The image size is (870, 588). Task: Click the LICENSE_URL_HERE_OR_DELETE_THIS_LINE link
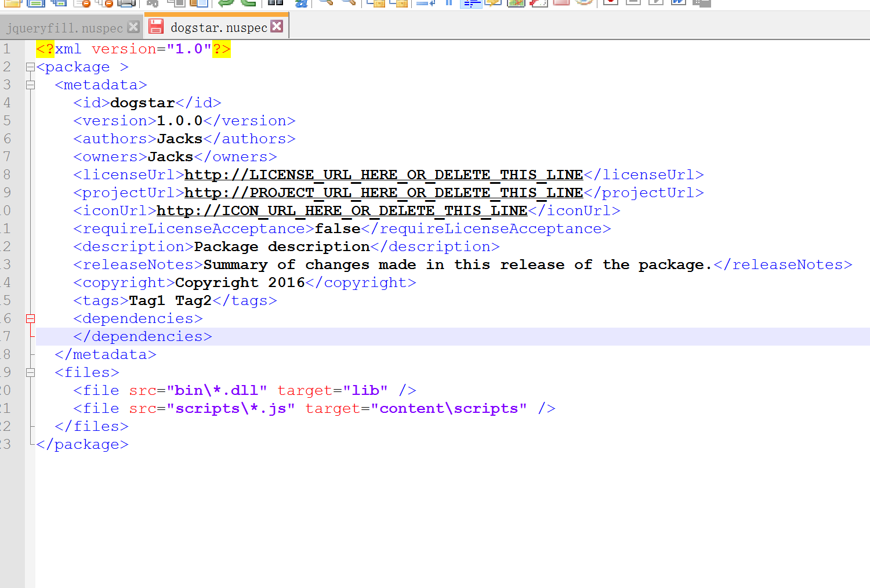pos(384,175)
